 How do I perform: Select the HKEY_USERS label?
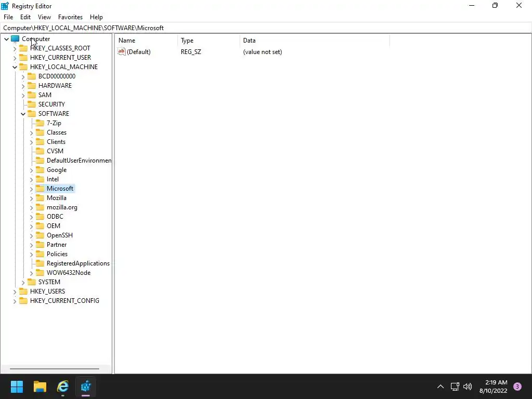tap(47, 291)
